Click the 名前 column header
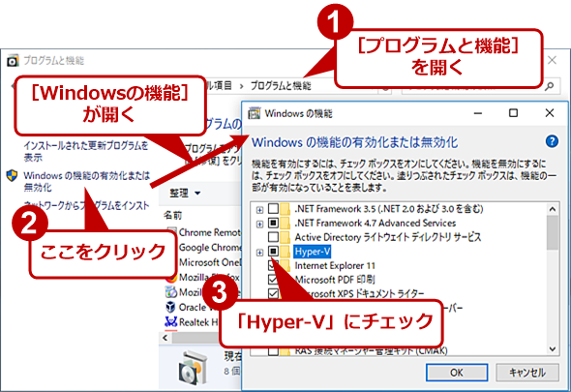The image size is (571, 392). click(x=172, y=215)
